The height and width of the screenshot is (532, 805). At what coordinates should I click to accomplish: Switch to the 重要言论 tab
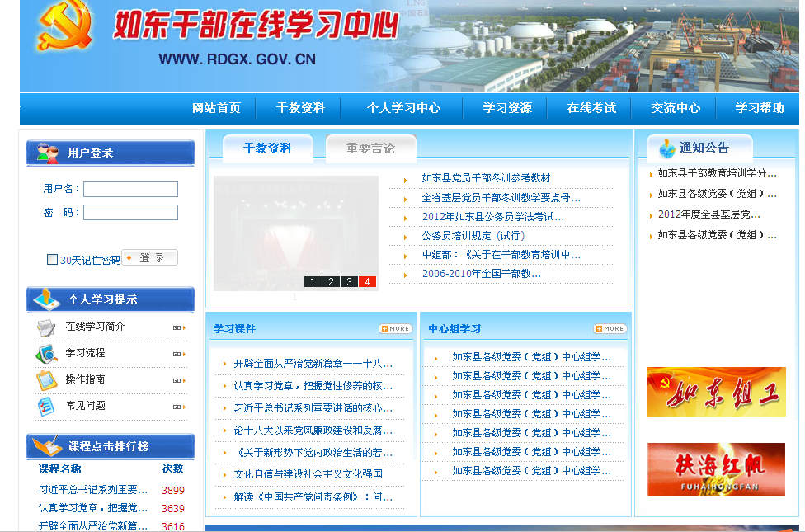[x=370, y=148]
